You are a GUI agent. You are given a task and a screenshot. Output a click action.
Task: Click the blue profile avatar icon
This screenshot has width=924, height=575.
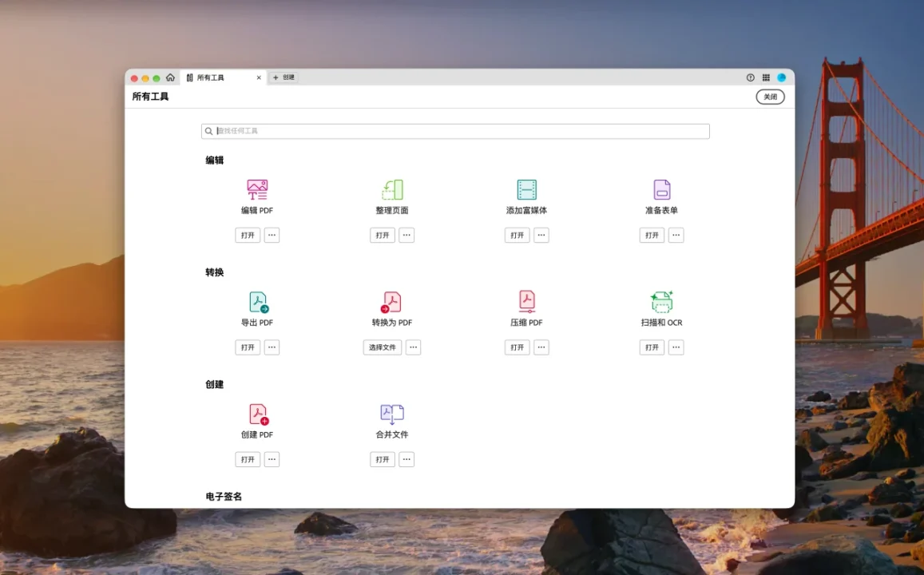click(x=781, y=77)
